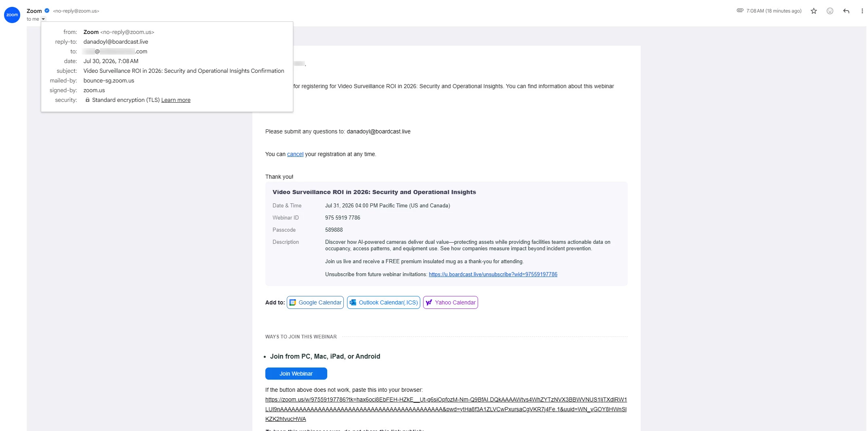
Task: Click the verified sender checkmark badge
Action: click(x=47, y=11)
